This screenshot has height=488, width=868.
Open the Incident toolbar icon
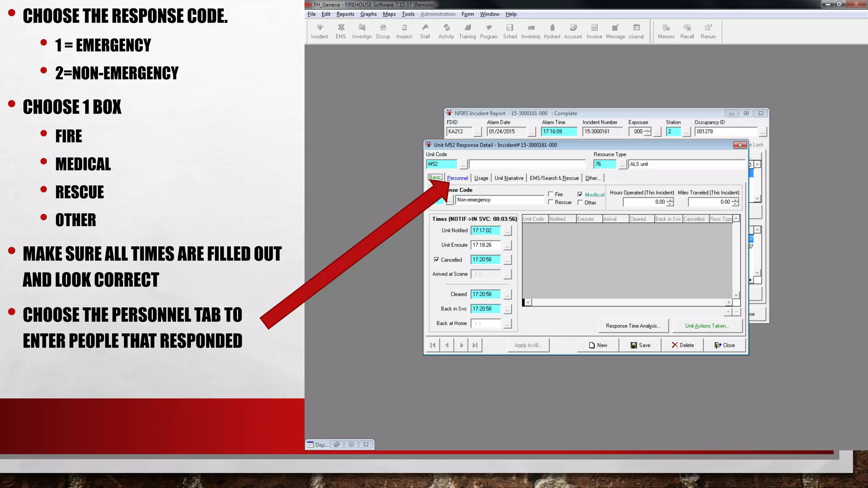pos(319,31)
